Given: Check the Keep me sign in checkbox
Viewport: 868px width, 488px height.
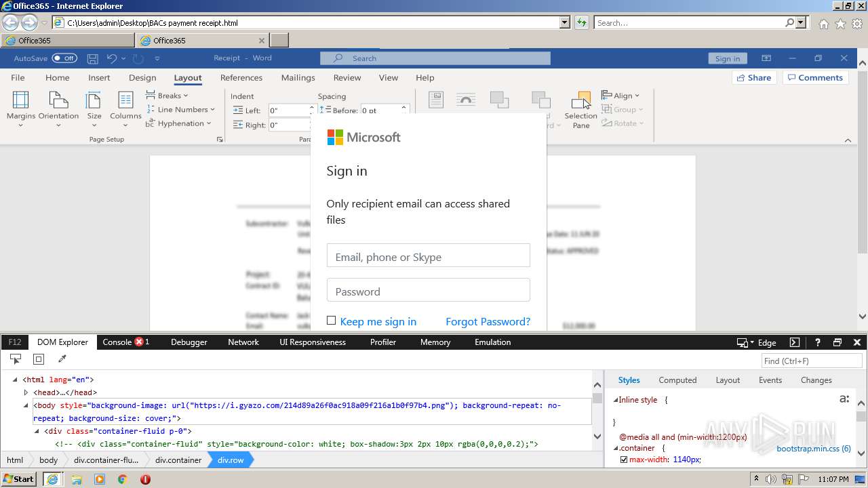Looking at the screenshot, I should [331, 321].
